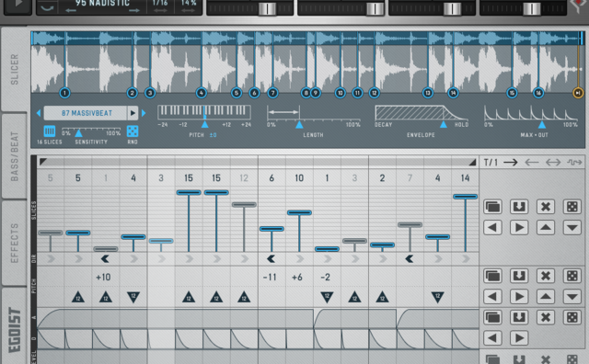The height and width of the screenshot is (364, 589).
Task: Select forward playback direction arrow next to T/1
Action: point(511,163)
